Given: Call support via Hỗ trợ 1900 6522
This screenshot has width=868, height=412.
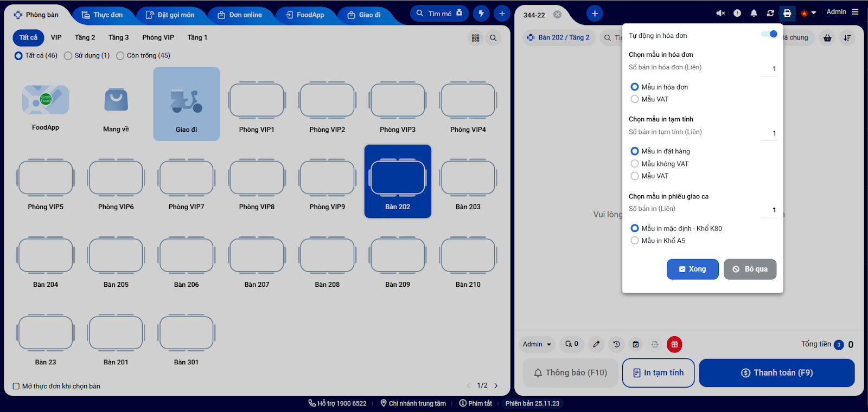Looking at the screenshot, I should [x=337, y=403].
